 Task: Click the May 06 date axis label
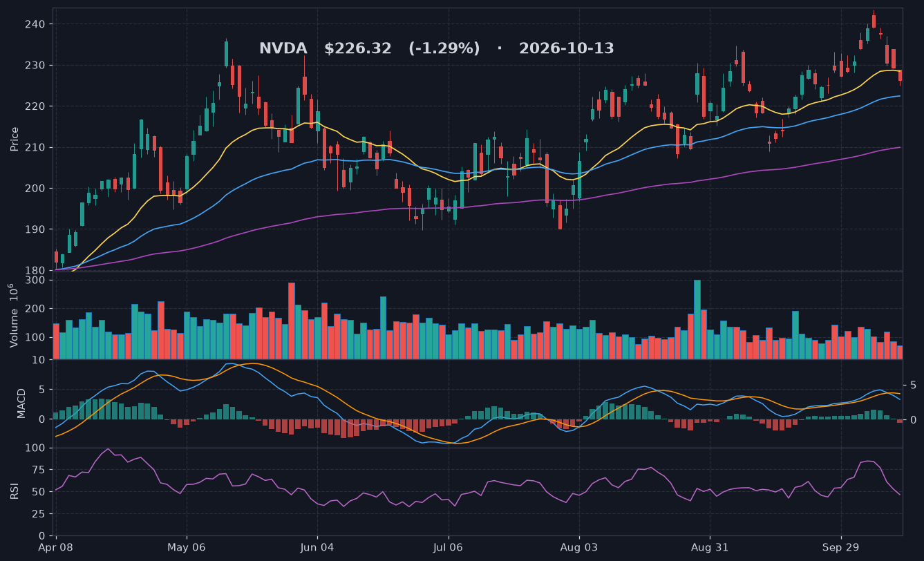[187, 547]
